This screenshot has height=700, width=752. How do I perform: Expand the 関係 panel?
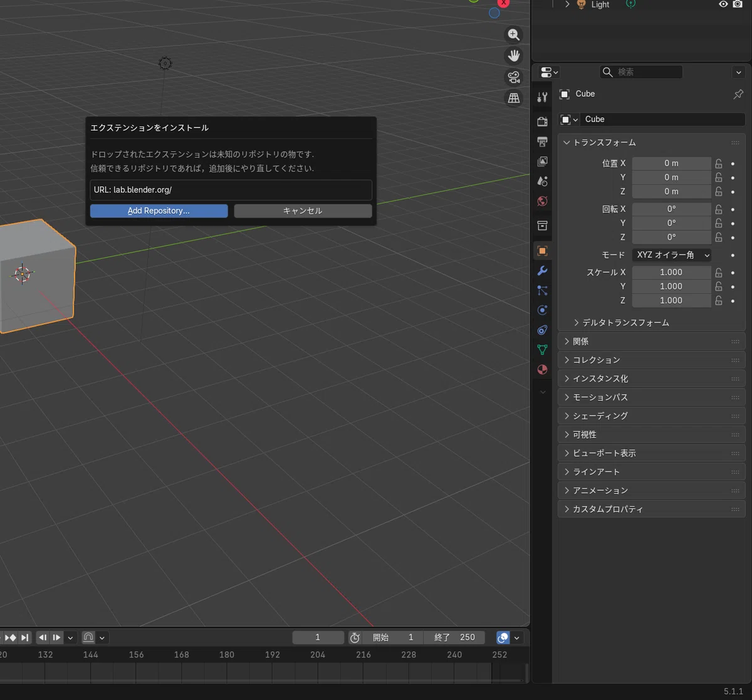coord(652,342)
